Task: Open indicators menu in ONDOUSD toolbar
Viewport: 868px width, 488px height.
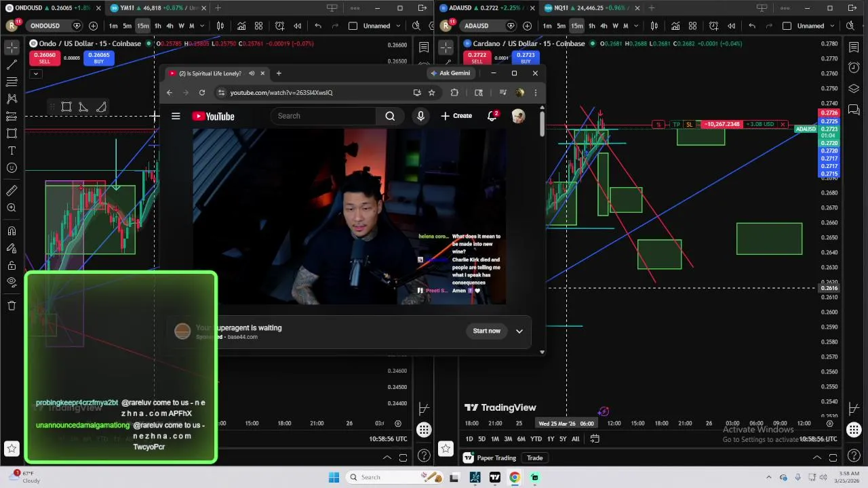Action: pos(241,26)
